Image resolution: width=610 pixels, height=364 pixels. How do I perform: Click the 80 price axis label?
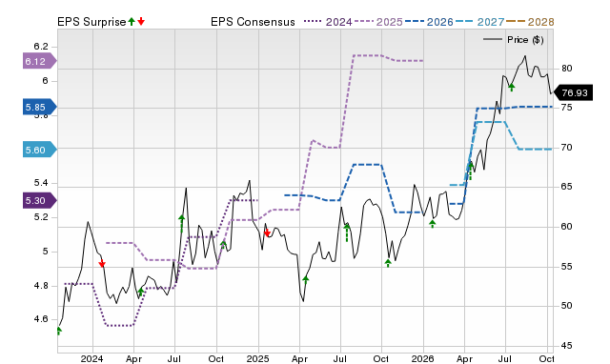click(x=566, y=69)
